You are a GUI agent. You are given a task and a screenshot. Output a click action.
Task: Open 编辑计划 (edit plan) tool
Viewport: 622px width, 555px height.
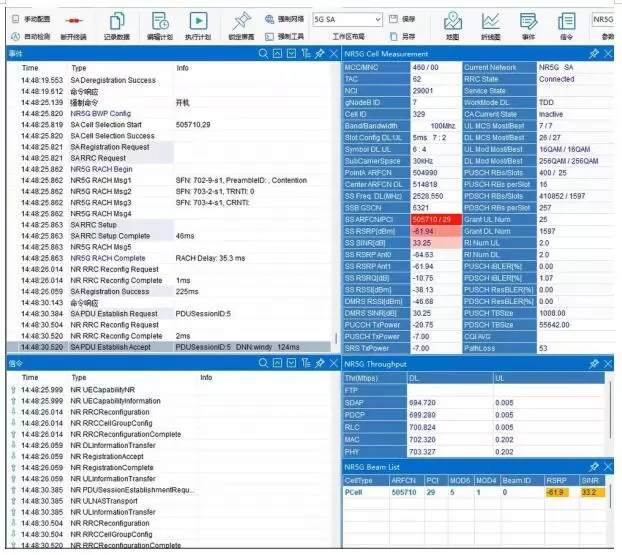(x=159, y=22)
